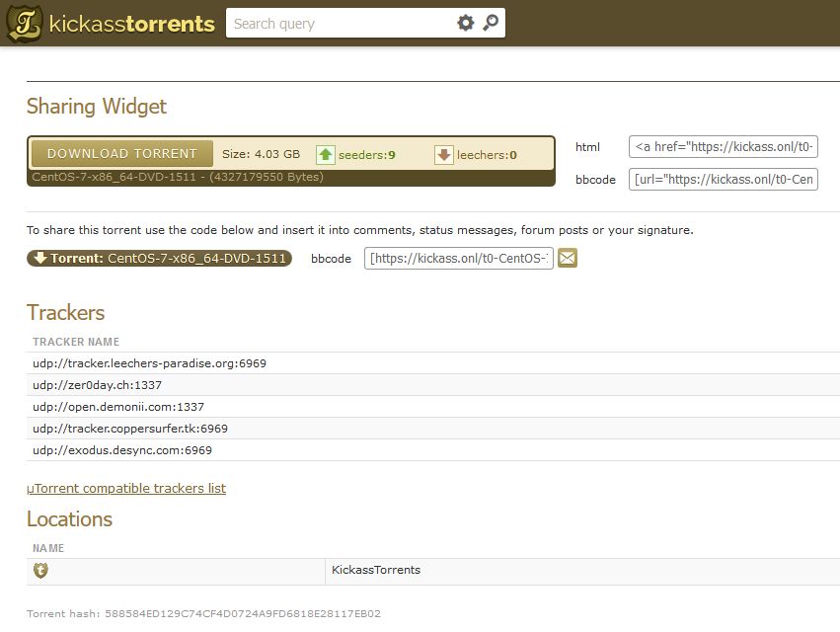Click the TRACKER NAME column header
This screenshot has width=840, height=632.
(76, 342)
